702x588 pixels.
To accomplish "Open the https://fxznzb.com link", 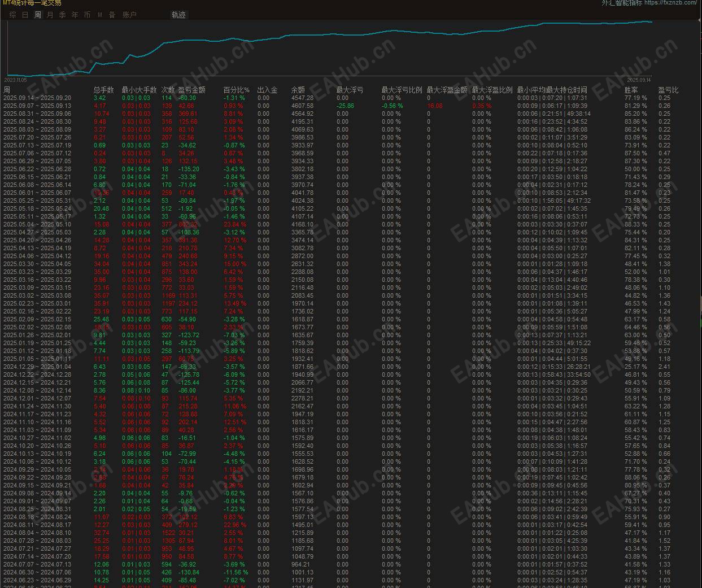I will [670, 3].
